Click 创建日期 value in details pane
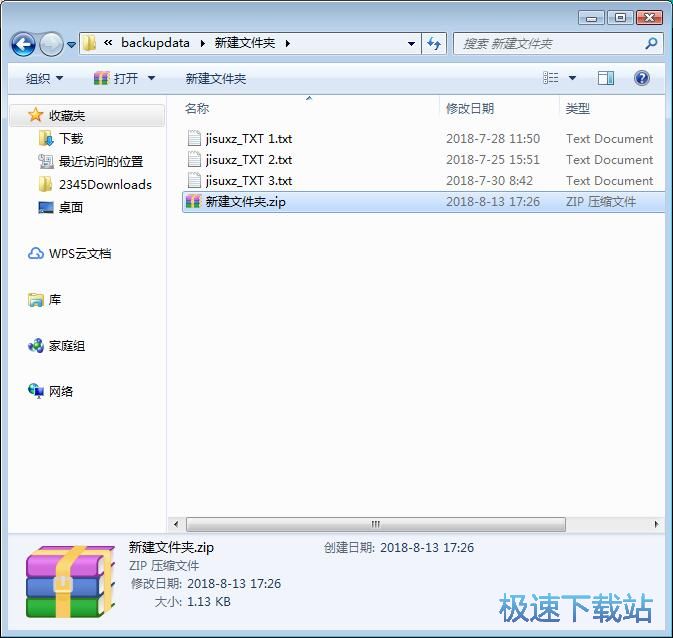Image resolution: width=673 pixels, height=638 pixels. [x=427, y=547]
